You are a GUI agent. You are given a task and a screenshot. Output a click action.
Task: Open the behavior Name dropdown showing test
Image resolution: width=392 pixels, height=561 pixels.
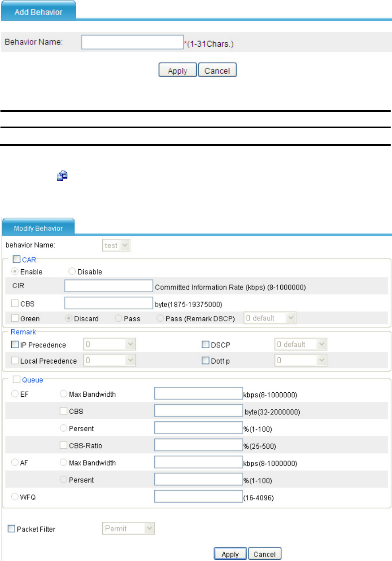[x=117, y=245]
